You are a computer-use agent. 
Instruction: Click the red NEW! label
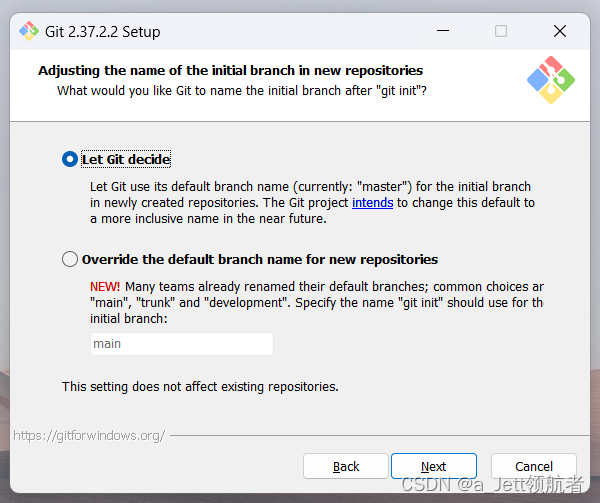(105, 286)
